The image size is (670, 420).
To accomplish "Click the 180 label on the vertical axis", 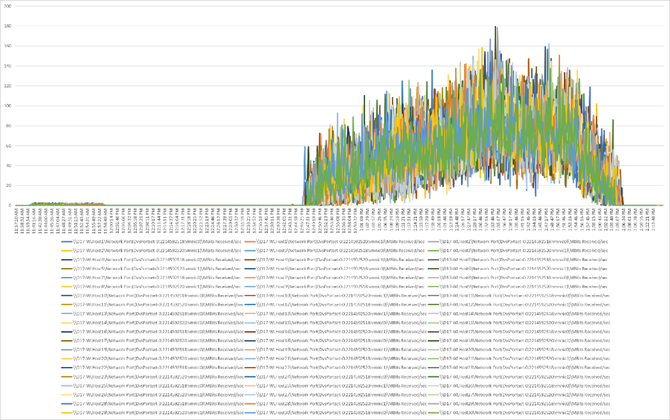I will [7, 26].
